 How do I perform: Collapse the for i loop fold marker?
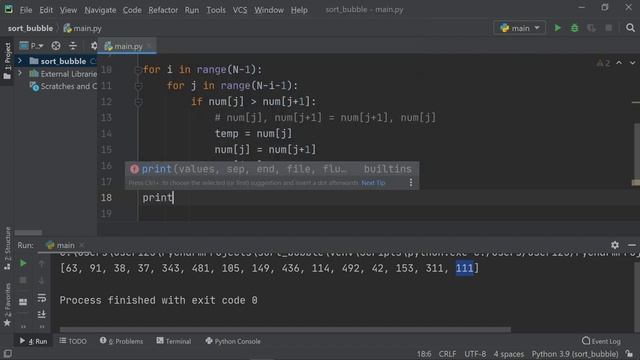click(x=138, y=70)
